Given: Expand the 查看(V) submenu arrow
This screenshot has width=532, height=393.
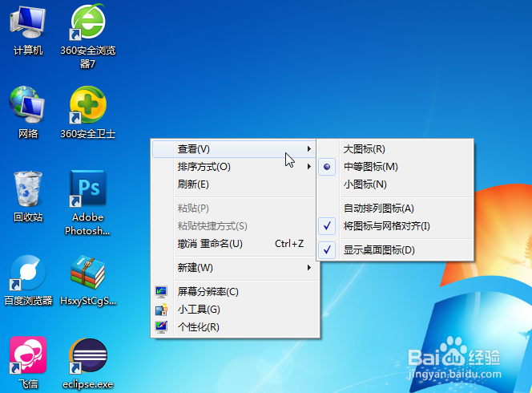Looking at the screenshot, I should [308, 148].
